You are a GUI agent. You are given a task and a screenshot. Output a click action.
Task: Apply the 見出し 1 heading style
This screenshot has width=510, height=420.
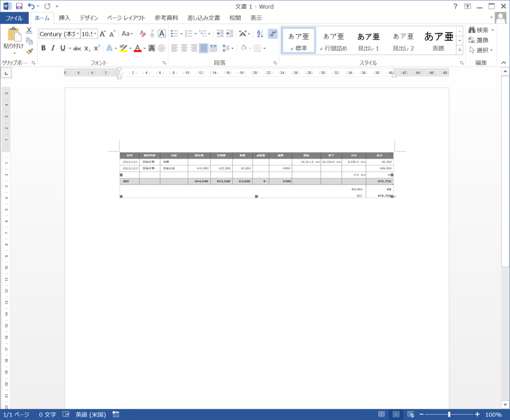[368, 40]
